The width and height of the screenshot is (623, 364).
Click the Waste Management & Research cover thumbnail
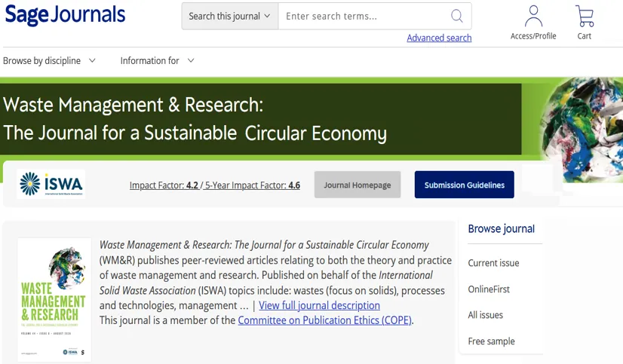point(54,300)
